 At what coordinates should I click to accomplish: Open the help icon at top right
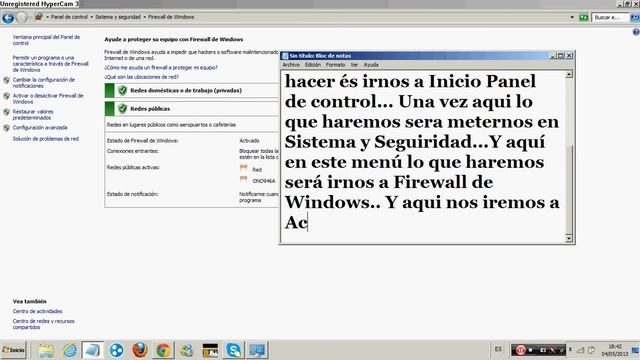click(x=636, y=32)
